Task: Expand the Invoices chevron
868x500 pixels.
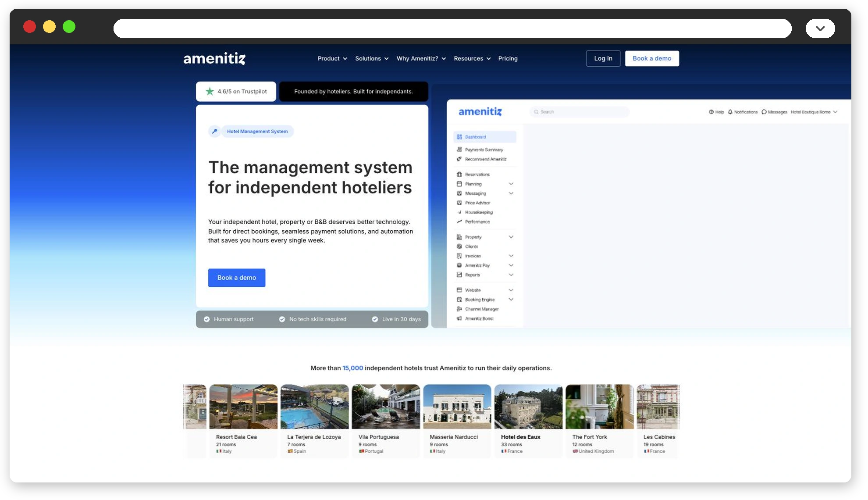Action: coord(511,256)
